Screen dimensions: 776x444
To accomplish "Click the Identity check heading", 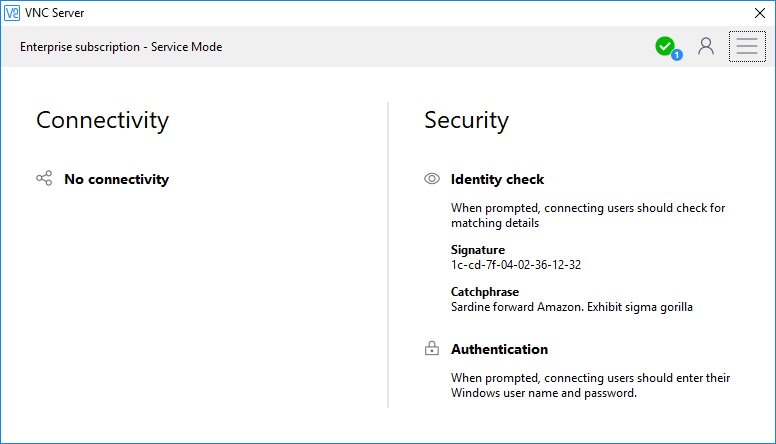I will (497, 179).
